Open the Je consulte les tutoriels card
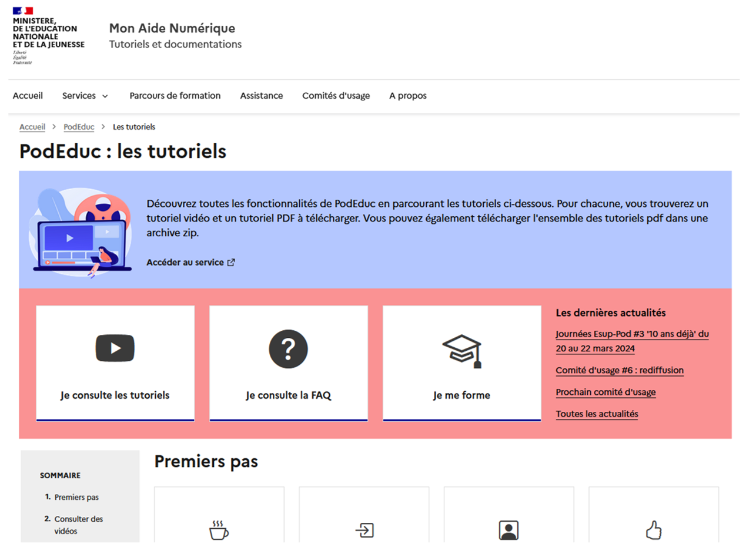The width and height of the screenshot is (756, 544). (115, 363)
